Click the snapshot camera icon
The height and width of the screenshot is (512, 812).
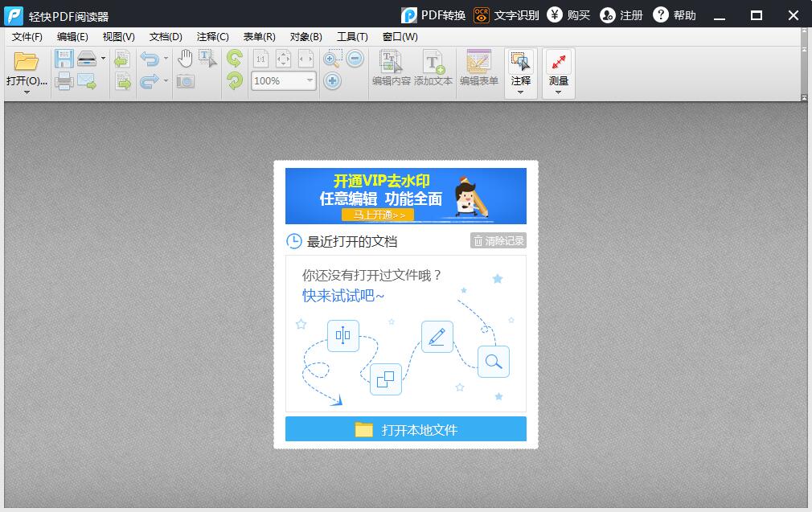click(x=186, y=81)
